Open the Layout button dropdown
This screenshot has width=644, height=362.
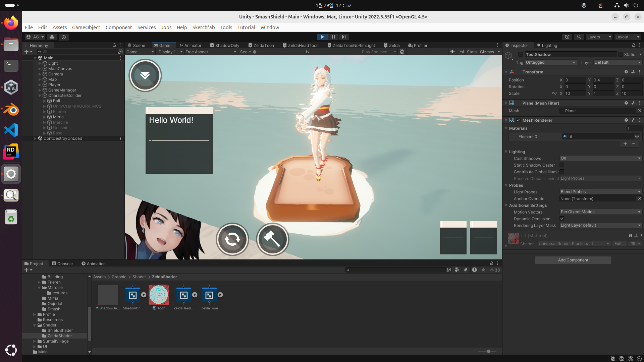click(627, 37)
